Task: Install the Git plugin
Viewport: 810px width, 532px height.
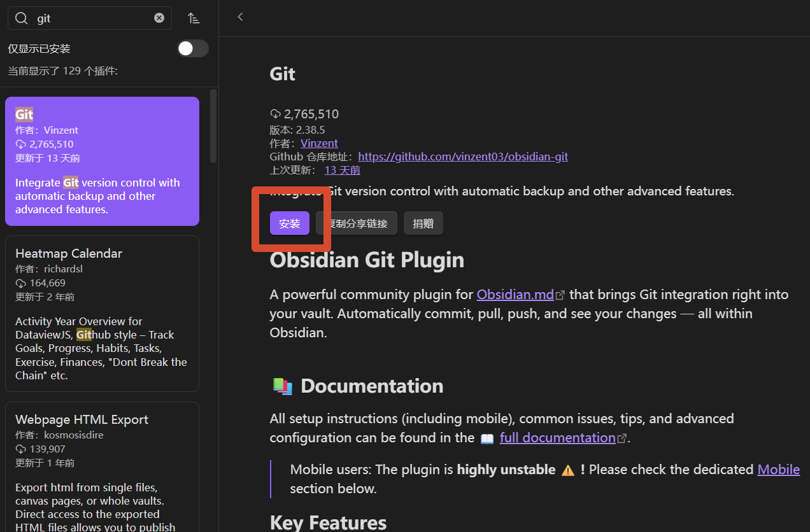Action: [290, 223]
